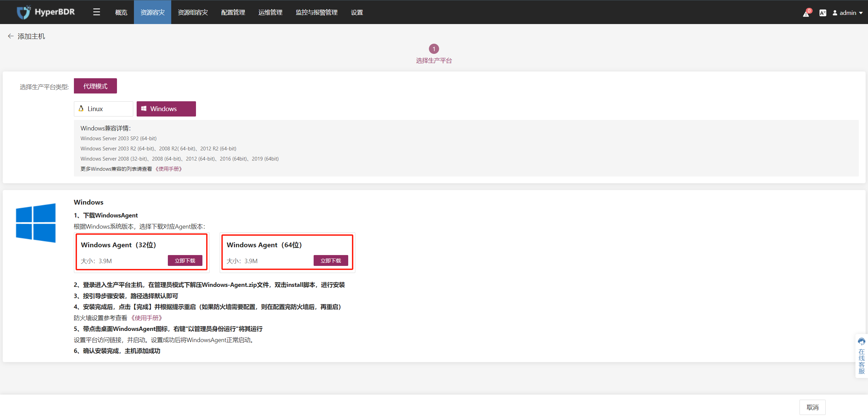Click the HyperBDR shield logo
The width and height of the screenshot is (868, 420).
pos(24,13)
